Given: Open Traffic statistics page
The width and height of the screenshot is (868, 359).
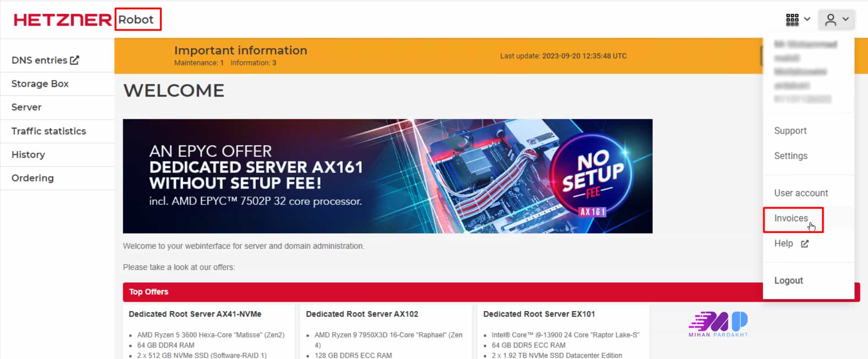Looking at the screenshot, I should point(49,131).
